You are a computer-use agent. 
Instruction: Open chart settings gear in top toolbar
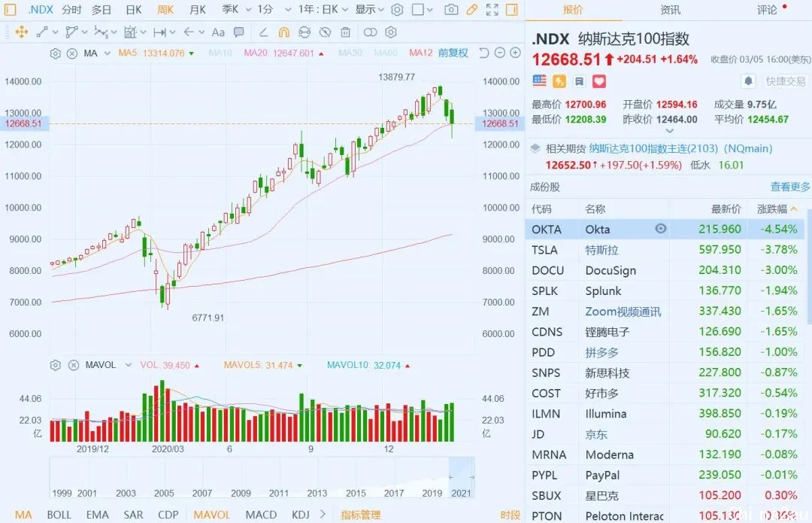(x=397, y=9)
